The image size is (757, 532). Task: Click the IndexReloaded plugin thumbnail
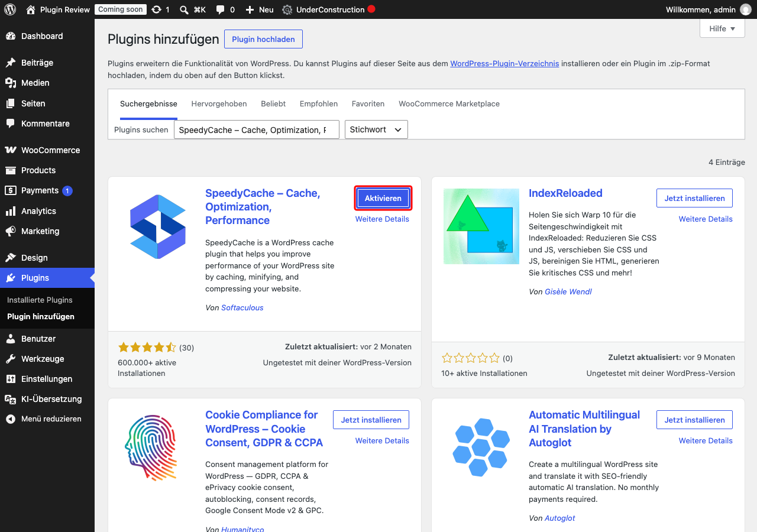click(481, 226)
